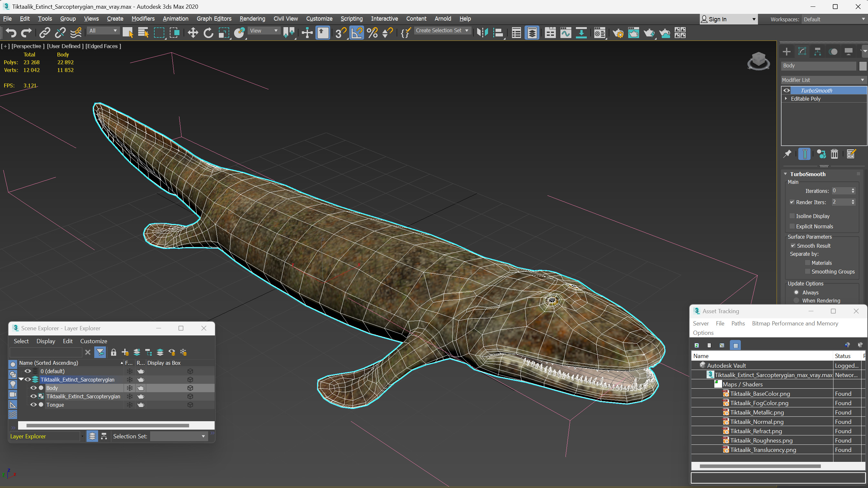Enable Explicit Normals checkbox

click(x=792, y=226)
